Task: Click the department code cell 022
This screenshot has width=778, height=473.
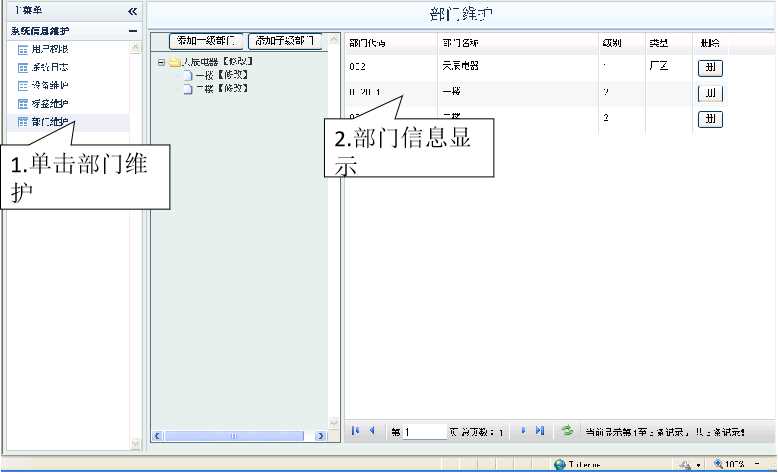Action: 357,67
